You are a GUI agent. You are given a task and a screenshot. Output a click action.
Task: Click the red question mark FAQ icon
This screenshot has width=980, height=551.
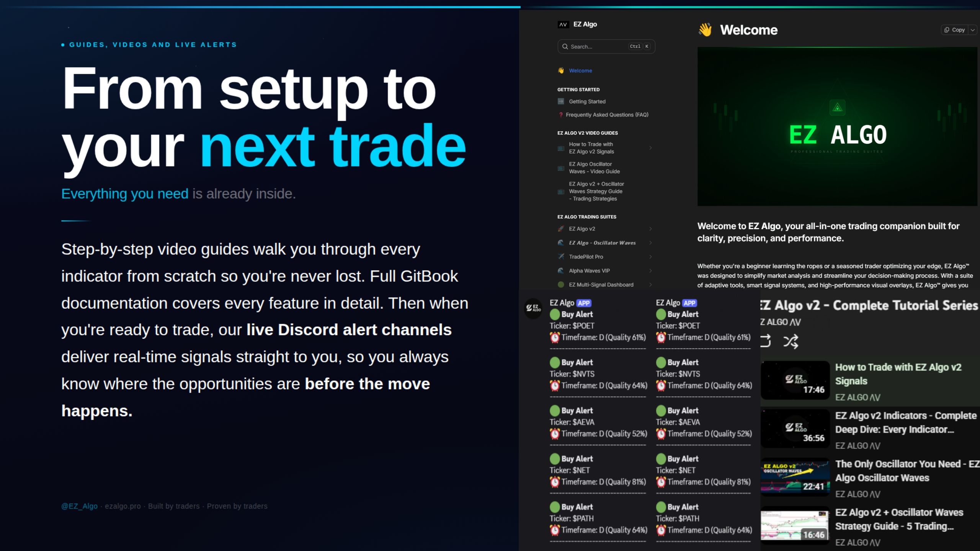pos(561,115)
